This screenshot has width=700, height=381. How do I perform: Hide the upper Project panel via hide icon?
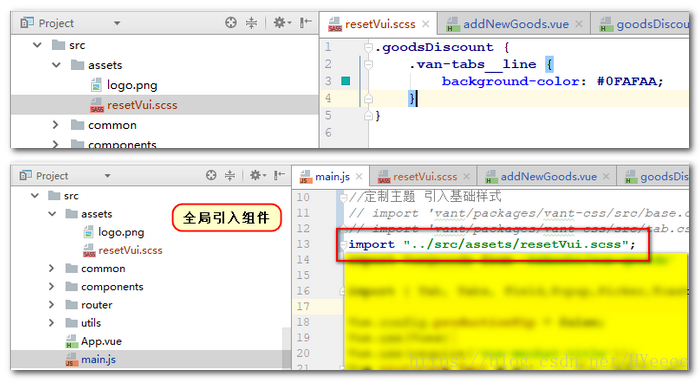(x=306, y=22)
